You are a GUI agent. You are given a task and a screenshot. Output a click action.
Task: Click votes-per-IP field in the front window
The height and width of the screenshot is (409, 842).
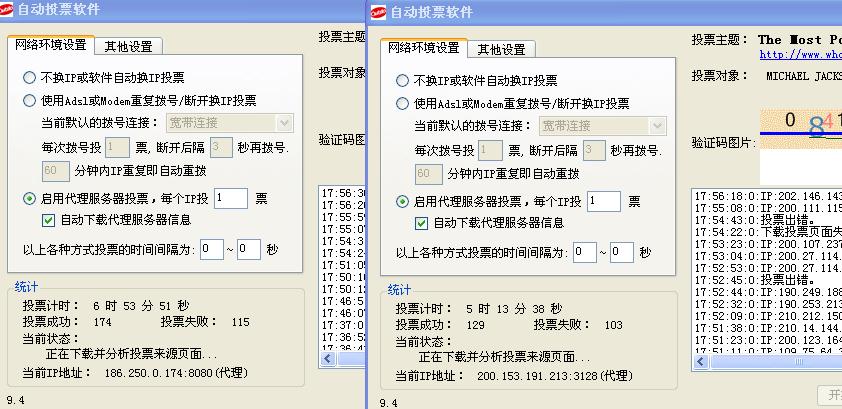[603, 202]
